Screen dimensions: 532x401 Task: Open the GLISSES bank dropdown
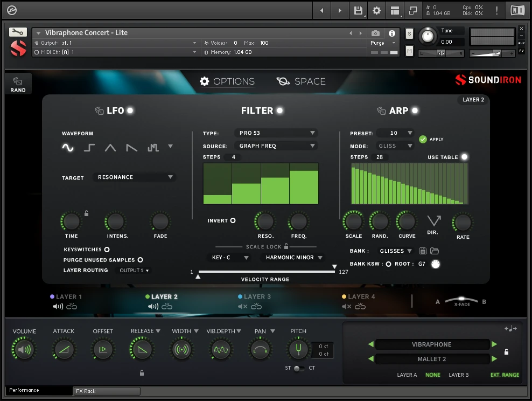(x=396, y=251)
